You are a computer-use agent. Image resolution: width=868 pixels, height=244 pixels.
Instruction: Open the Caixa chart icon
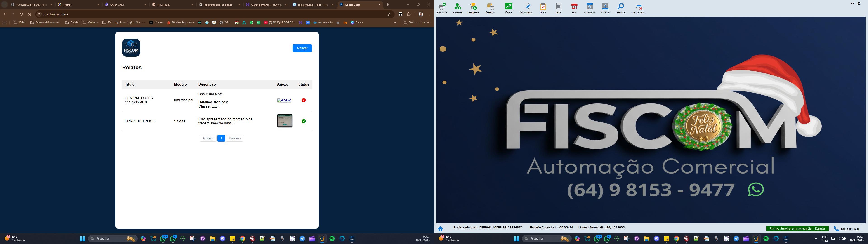[x=508, y=8]
